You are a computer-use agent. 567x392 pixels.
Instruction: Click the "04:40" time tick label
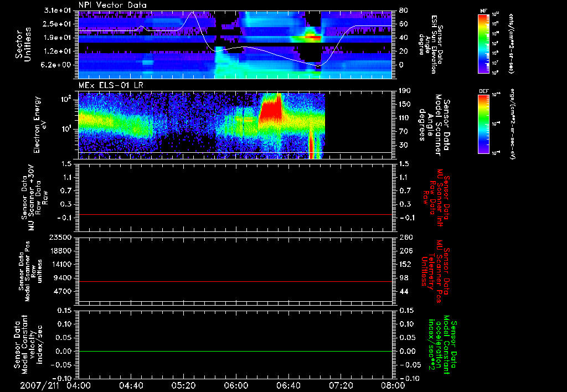tap(131, 385)
